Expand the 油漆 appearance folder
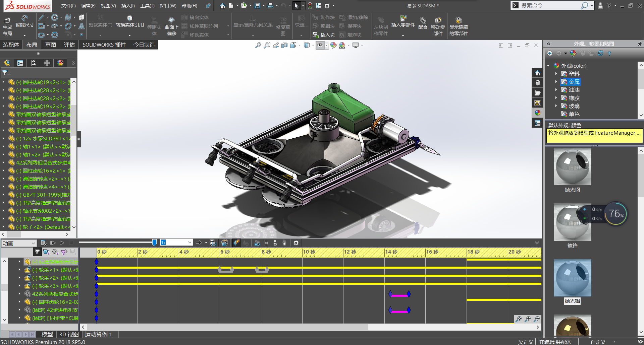 pyautogui.click(x=556, y=90)
